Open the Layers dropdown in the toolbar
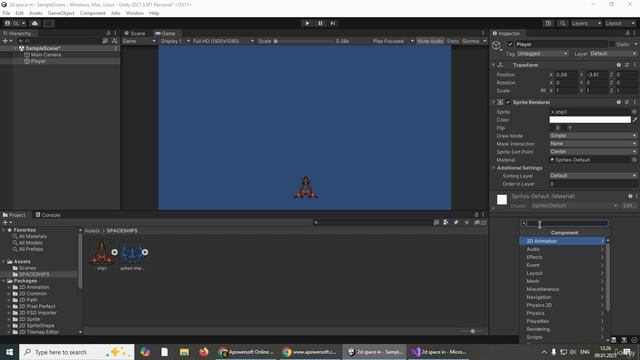 tap(586, 23)
